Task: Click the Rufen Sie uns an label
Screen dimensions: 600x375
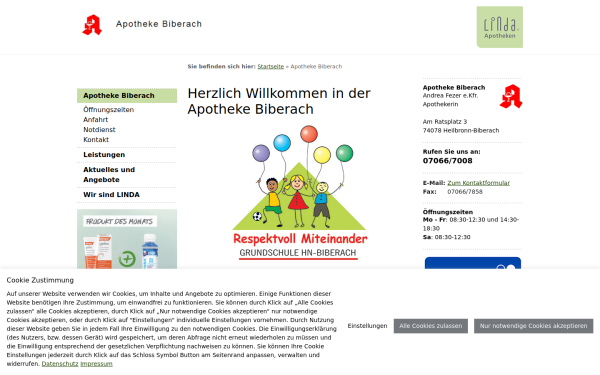Action: (x=452, y=152)
